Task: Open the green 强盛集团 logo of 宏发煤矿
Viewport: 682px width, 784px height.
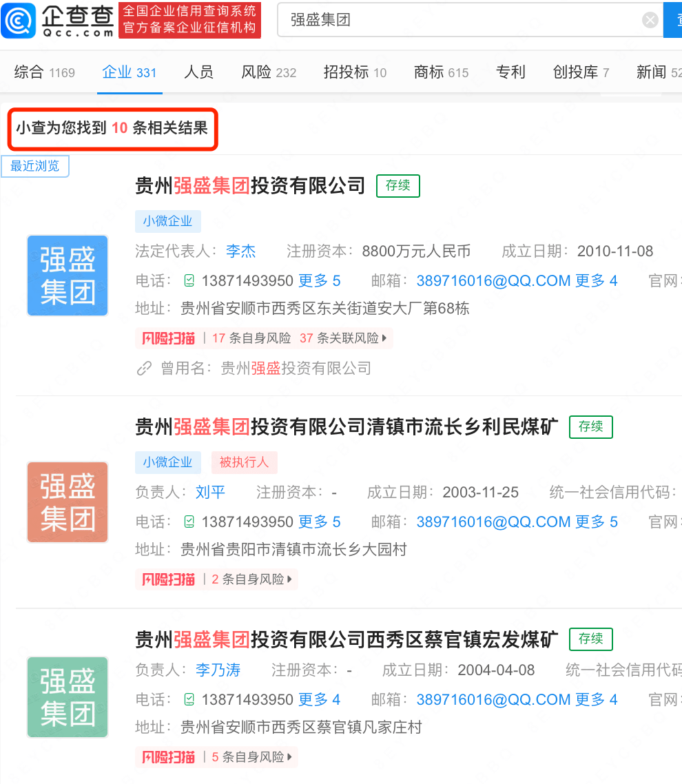Action: [x=68, y=697]
